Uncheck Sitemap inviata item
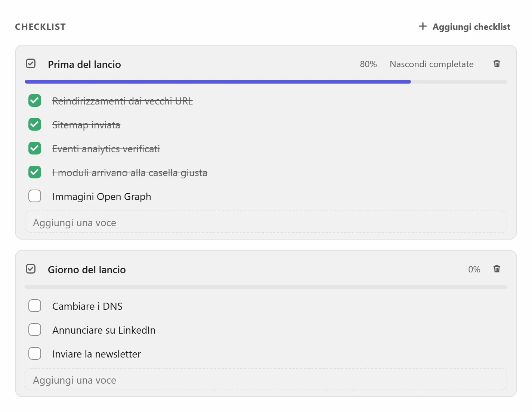This screenshot has height=412, width=532. [x=35, y=124]
